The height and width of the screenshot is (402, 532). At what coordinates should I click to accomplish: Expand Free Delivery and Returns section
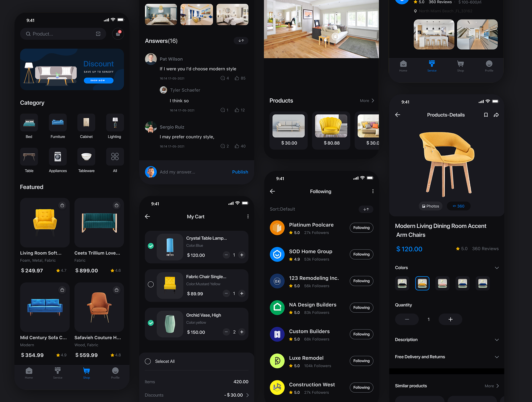[x=497, y=357]
